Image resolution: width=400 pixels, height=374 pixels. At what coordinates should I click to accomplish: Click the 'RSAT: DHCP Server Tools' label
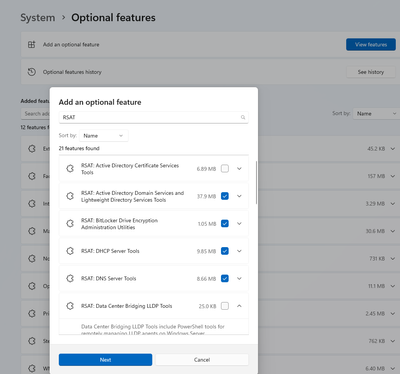point(110,251)
